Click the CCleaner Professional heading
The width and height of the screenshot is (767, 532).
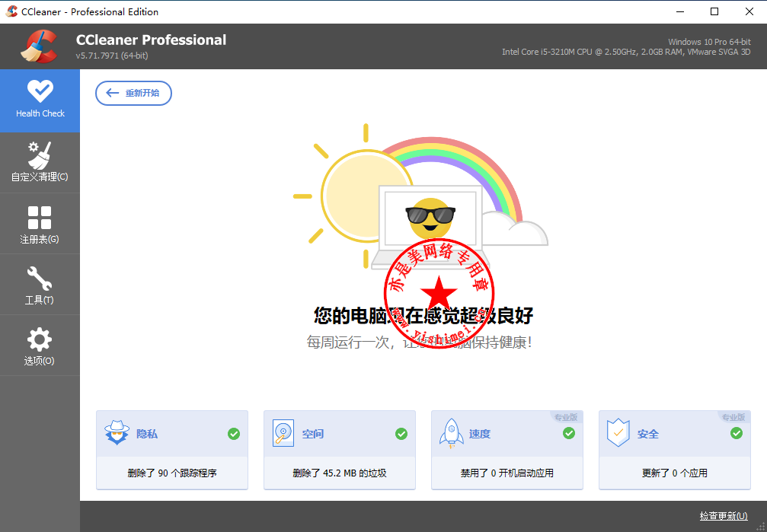pos(151,40)
